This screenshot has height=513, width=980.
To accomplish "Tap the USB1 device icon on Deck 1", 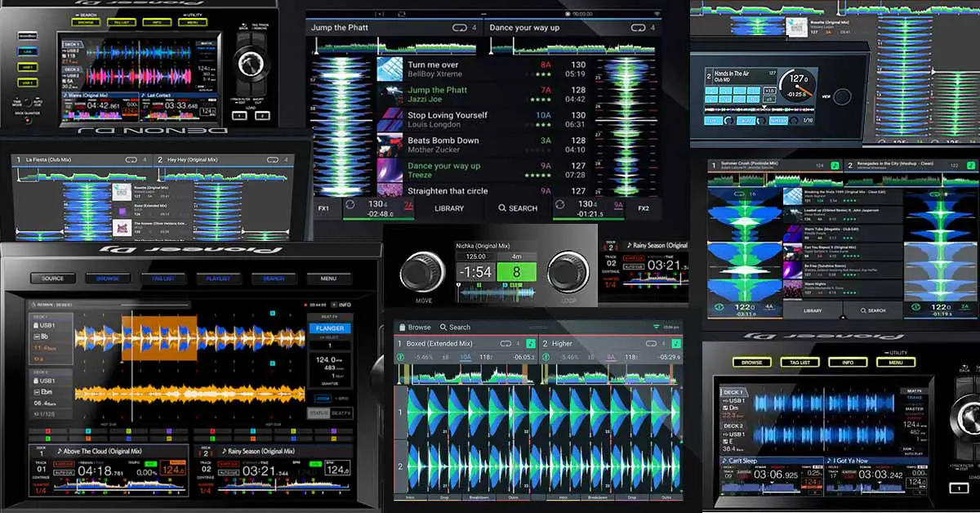I will click(35, 323).
